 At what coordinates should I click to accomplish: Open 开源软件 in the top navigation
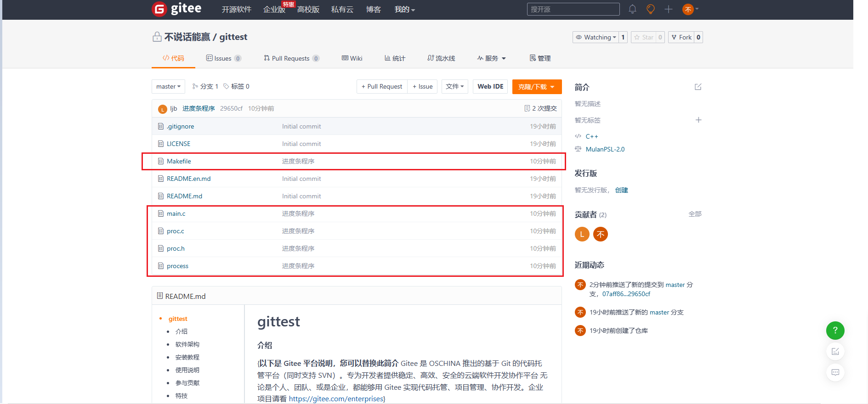pos(237,9)
